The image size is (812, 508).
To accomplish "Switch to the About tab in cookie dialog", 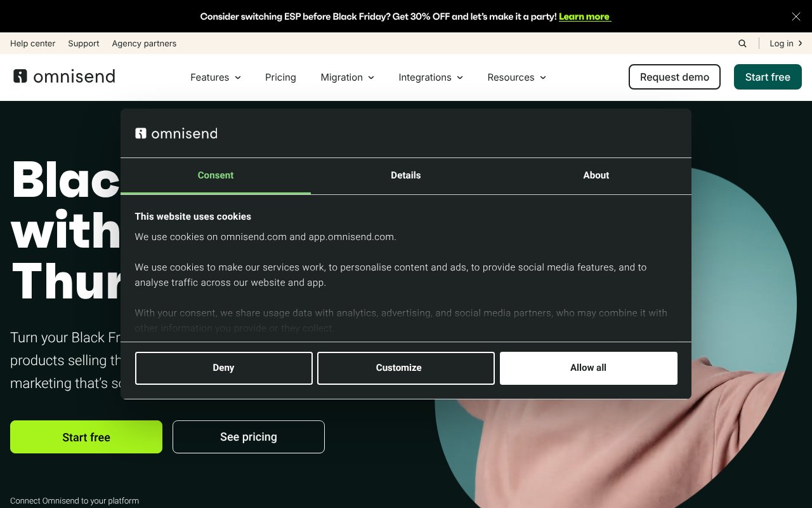I will point(596,175).
